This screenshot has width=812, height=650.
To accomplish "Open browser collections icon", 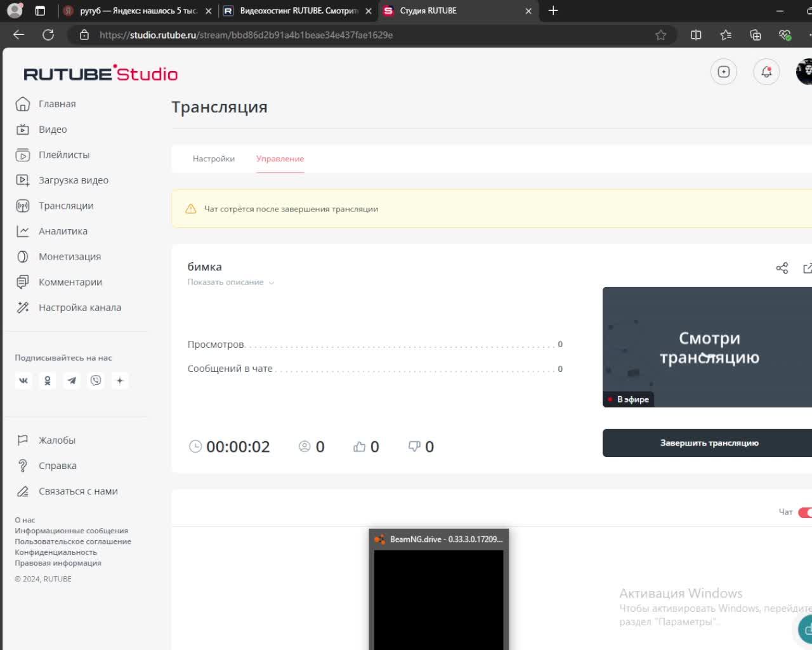I will point(755,35).
